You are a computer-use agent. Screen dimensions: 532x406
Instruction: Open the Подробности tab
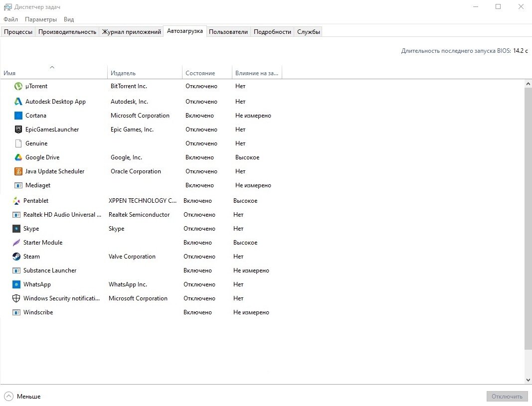click(272, 32)
